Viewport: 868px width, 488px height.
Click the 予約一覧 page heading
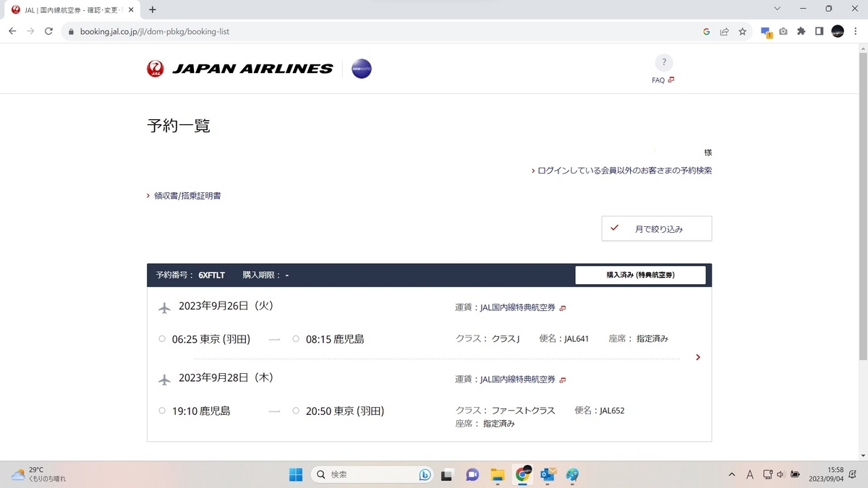tap(179, 126)
